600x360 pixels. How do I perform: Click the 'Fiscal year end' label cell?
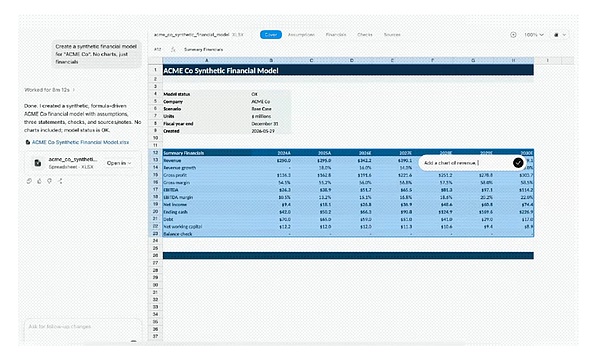[x=207, y=124]
